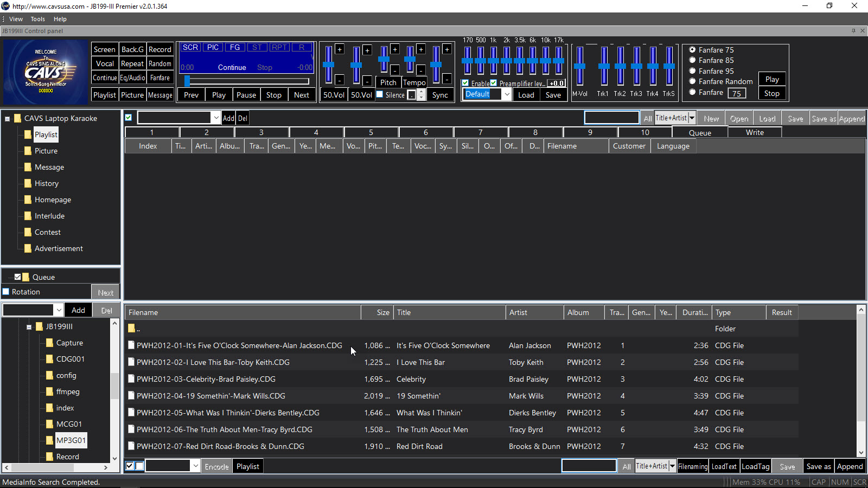Click the PIC indicator in the display
Viewport: 868px width, 488px height.
coord(213,48)
